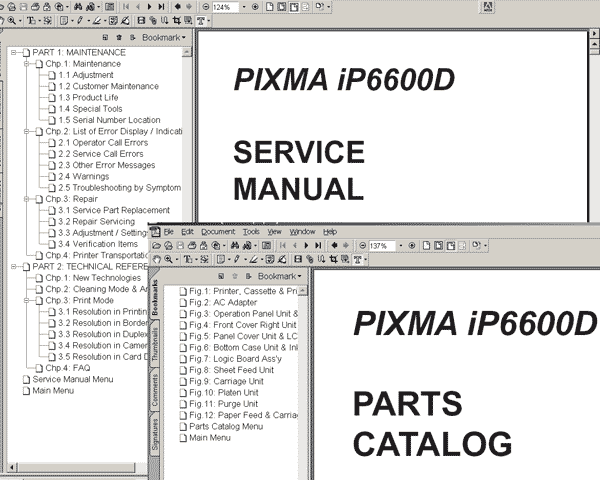Image resolution: width=600 pixels, height=480 pixels.
Task: Open View menu in Parts Catalog window
Action: [x=274, y=232]
